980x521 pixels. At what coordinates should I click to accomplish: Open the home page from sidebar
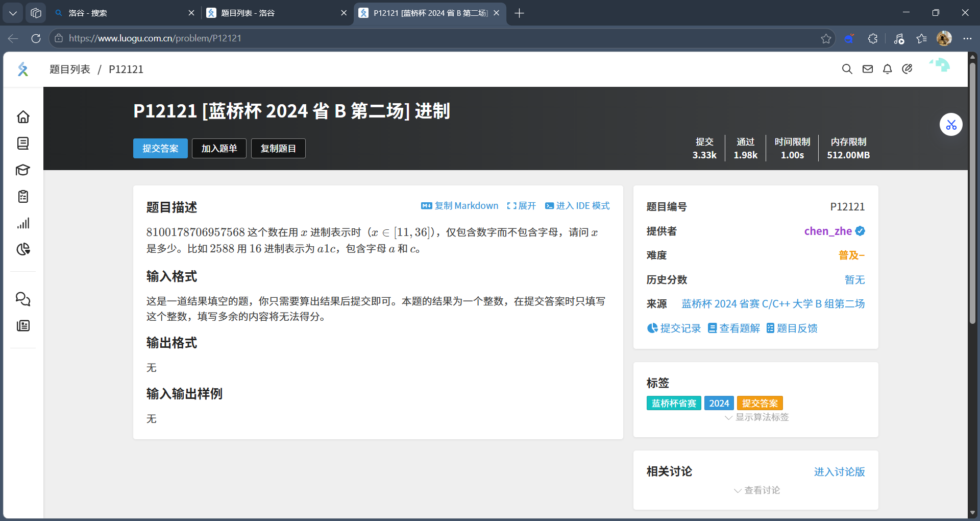(x=23, y=117)
